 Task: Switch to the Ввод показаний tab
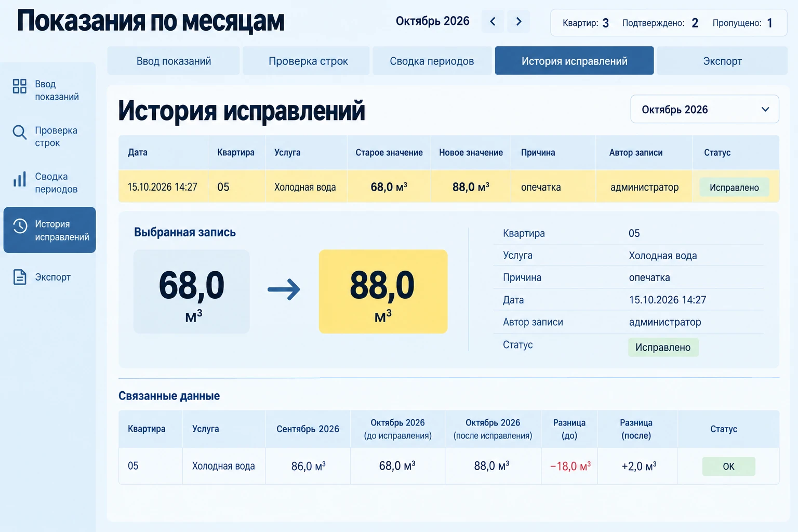[x=174, y=61]
